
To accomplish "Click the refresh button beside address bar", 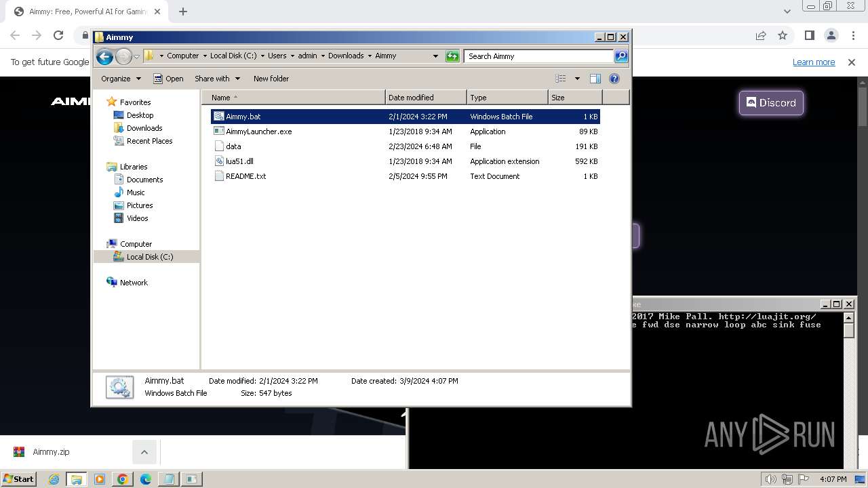I will [x=452, y=56].
